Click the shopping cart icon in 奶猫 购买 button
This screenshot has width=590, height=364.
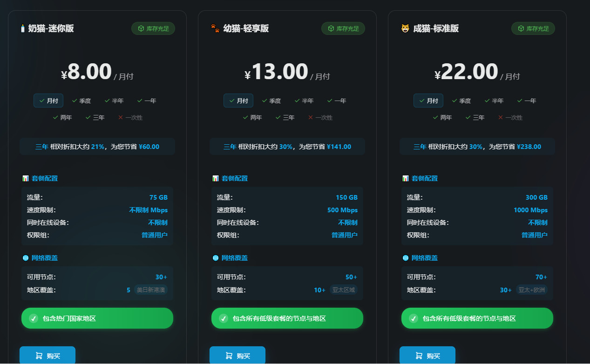tap(39, 355)
